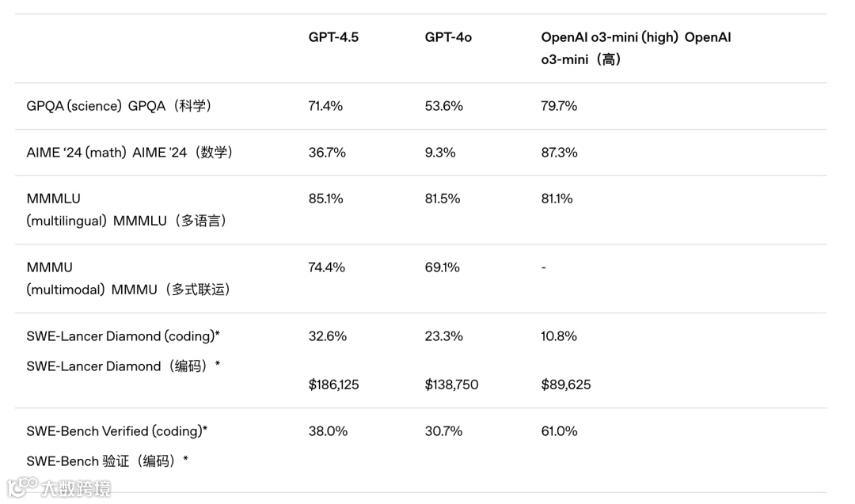Screen dimensions: 855x504
Task: Select the 23.3% SWE-Lancer score cell
Action: (x=443, y=336)
